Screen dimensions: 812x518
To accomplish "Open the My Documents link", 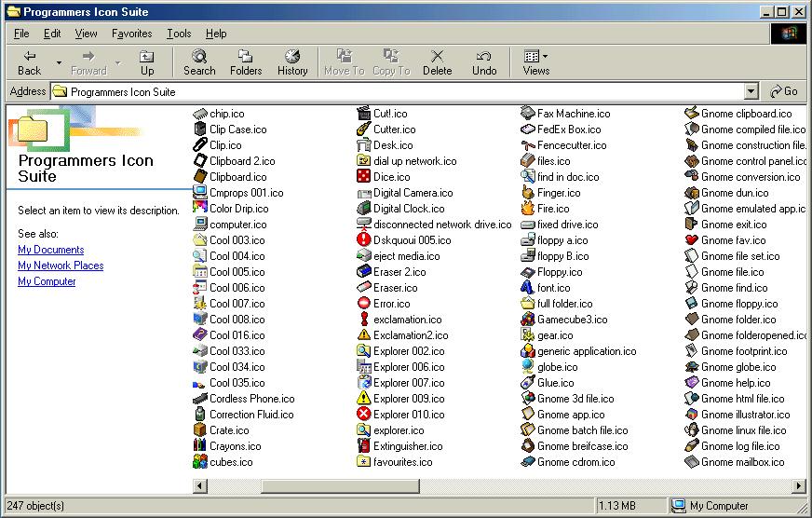I will [50, 250].
